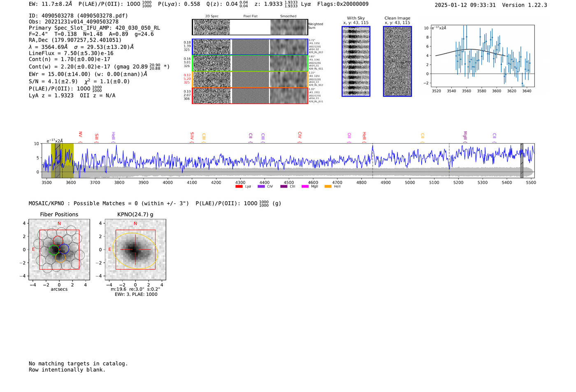This screenshot has width=576, height=392.
Task: Click the orange fiber circle in Fiber Positions
Action: point(60,257)
